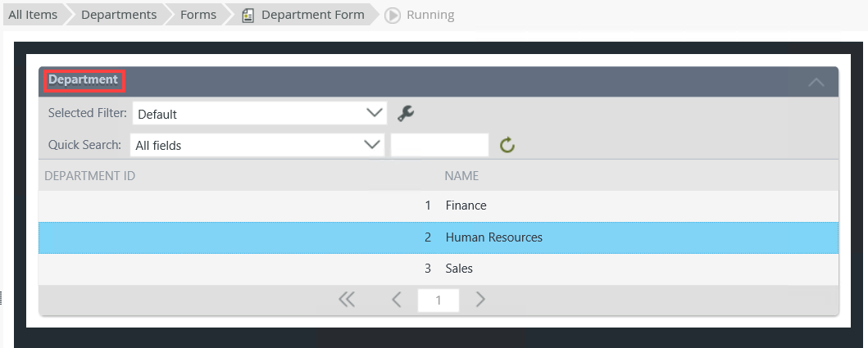The height and width of the screenshot is (348, 868).
Task: Select the Finance department row
Action: click(x=466, y=206)
